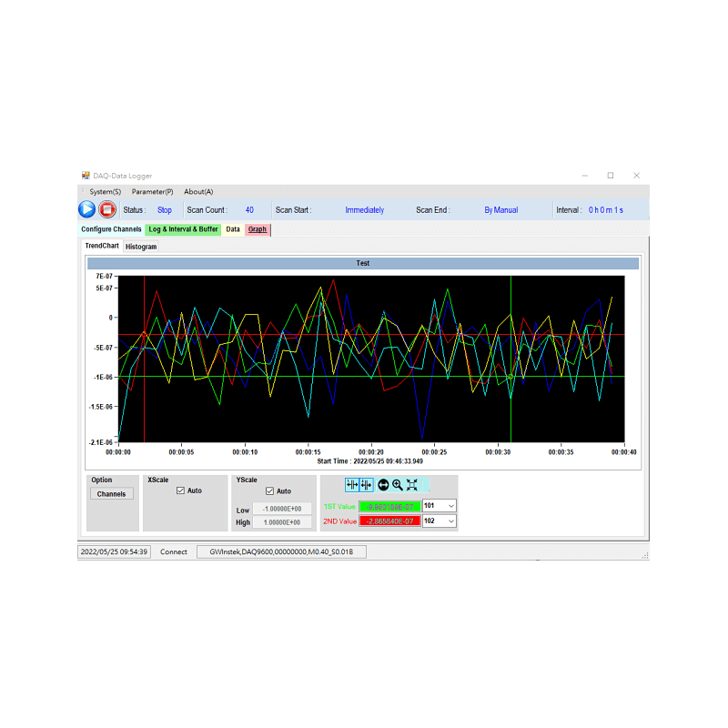Select the first cursor marker icon
Image resolution: width=728 pixels, height=728 pixels.
click(x=351, y=484)
